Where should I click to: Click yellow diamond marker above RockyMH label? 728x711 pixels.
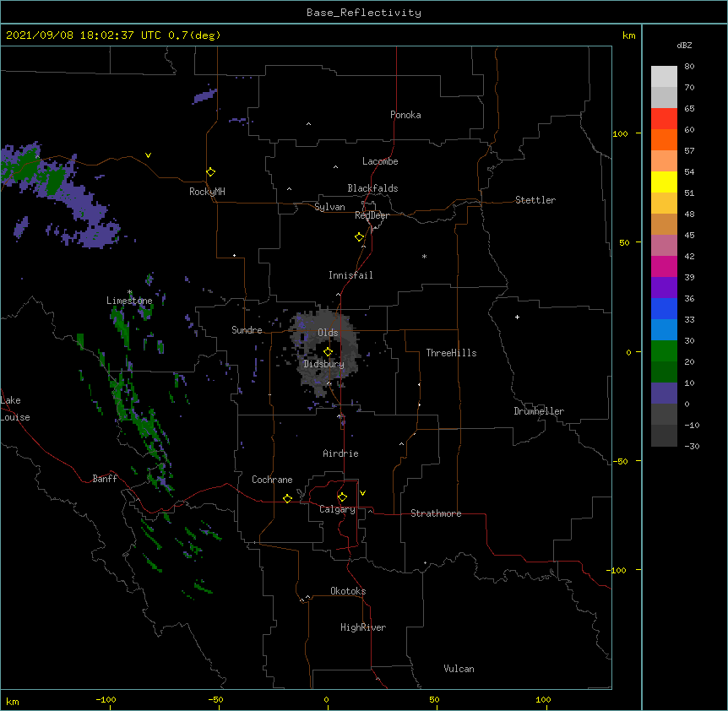210,171
